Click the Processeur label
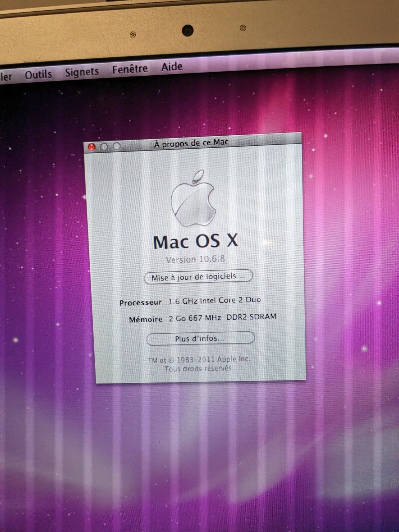399x532 pixels. (140, 303)
